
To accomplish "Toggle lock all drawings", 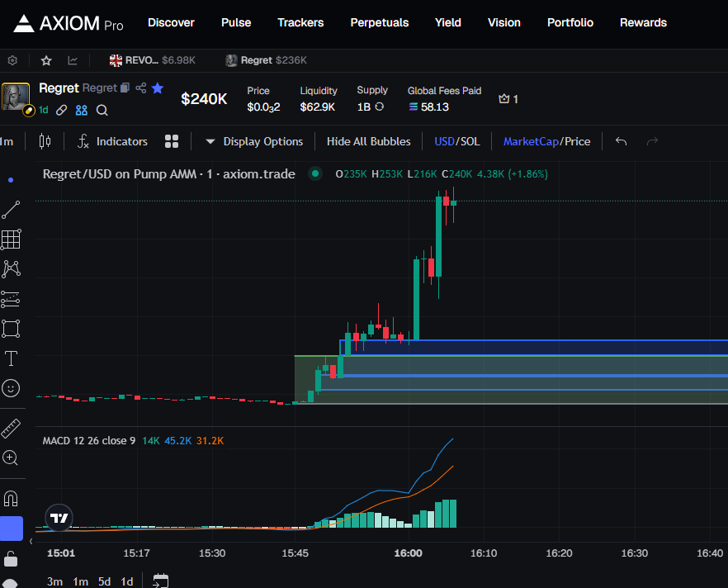I will pyautogui.click(x=11, y=559).
